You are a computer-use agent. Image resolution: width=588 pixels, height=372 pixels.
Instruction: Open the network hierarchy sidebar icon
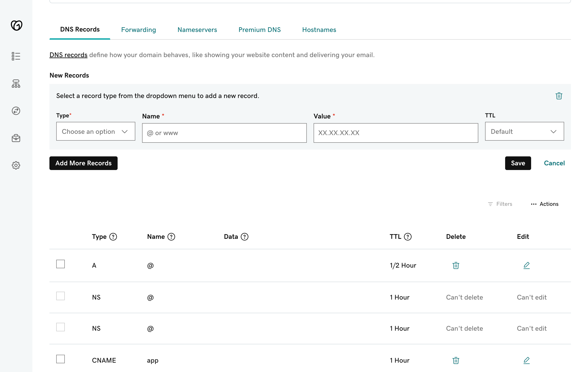[x=16, y=84]
